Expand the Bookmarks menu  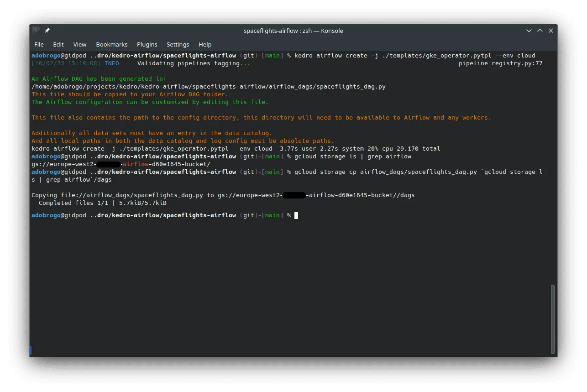[112, 44]
